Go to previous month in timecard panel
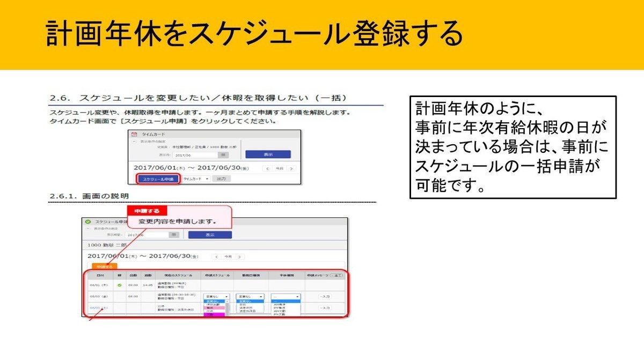Screen dimensions: 644x362 tap(267, 168)
